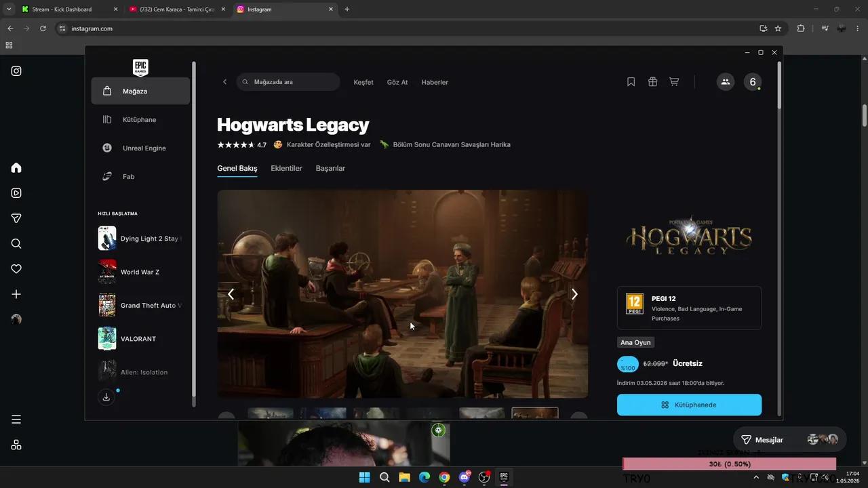Open the Instagram Mesajlar messages button
Viewport: 868px width, 488px height.
point(789,439)
